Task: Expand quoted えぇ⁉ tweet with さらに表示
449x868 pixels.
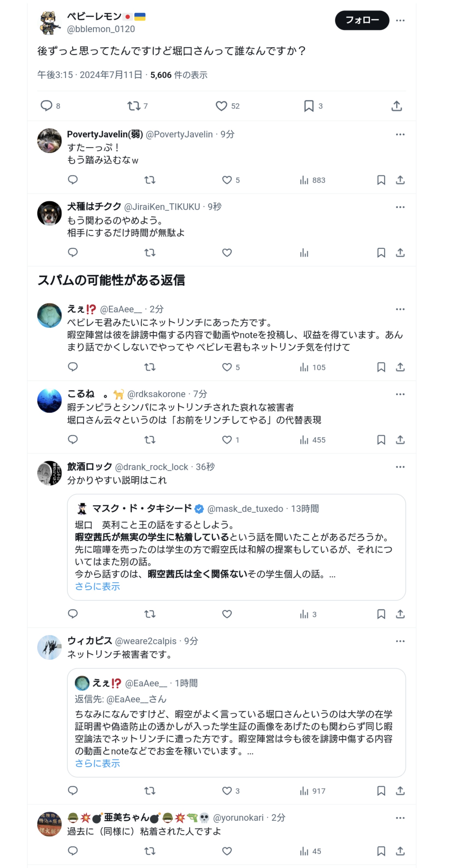Action: click(97, 763)
